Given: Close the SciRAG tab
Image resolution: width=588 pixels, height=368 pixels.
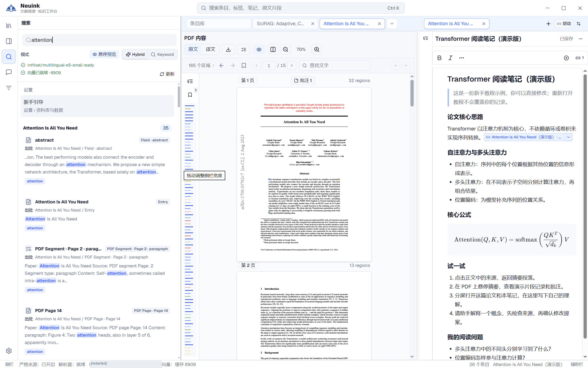Looking at the screenshot, I should pos(313,24).
